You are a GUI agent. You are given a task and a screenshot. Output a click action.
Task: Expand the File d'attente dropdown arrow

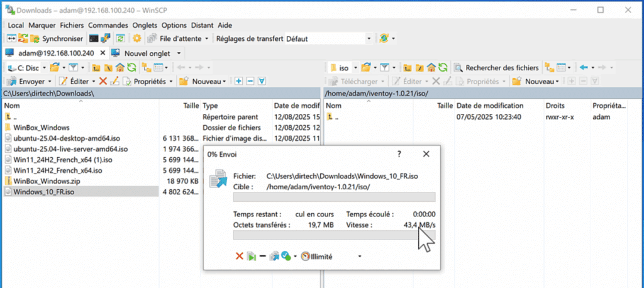[206, 38]
